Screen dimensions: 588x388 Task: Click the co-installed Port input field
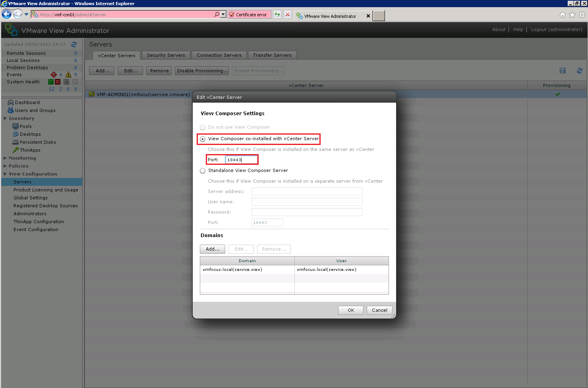click(241, 160)
